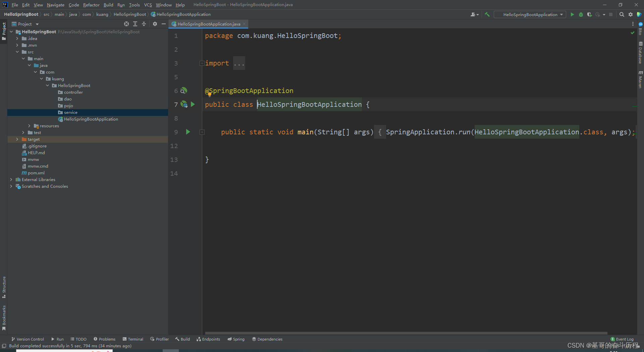Select opened file using the crosshair icon

pos(126,24)
